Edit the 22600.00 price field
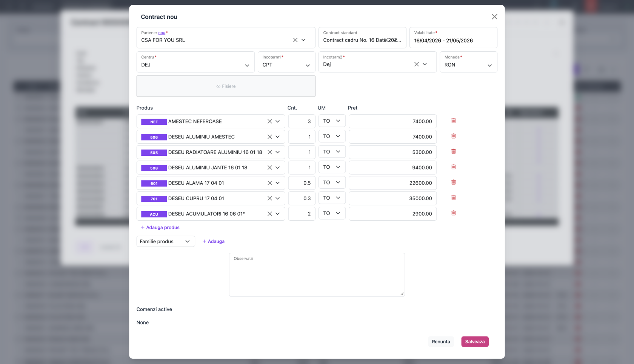 [393, 183]
